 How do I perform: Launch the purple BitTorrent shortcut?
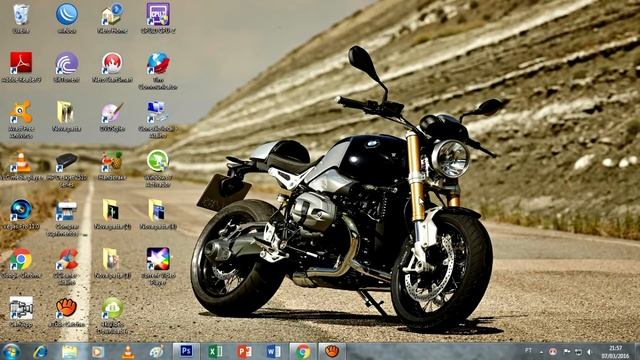point(67,67)
